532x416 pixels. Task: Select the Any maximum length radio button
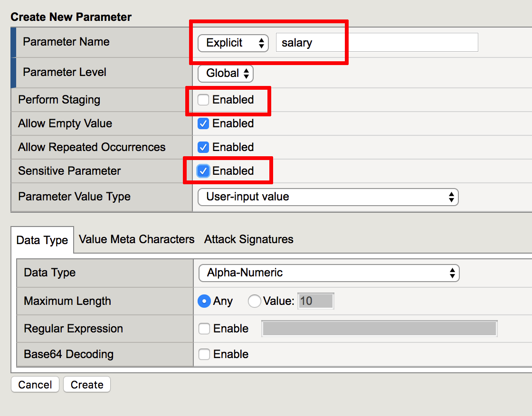point(204,301)
